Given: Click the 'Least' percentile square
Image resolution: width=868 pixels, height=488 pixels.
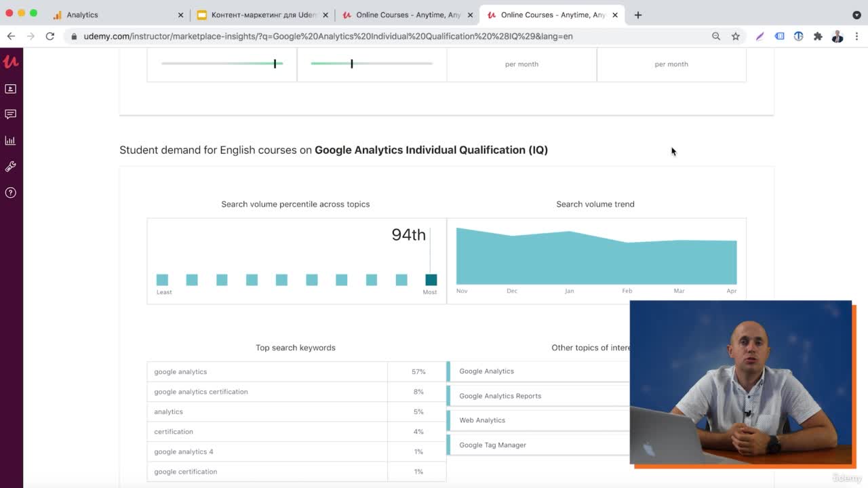Looking at the screenshot, I should [x=162, y=280].
